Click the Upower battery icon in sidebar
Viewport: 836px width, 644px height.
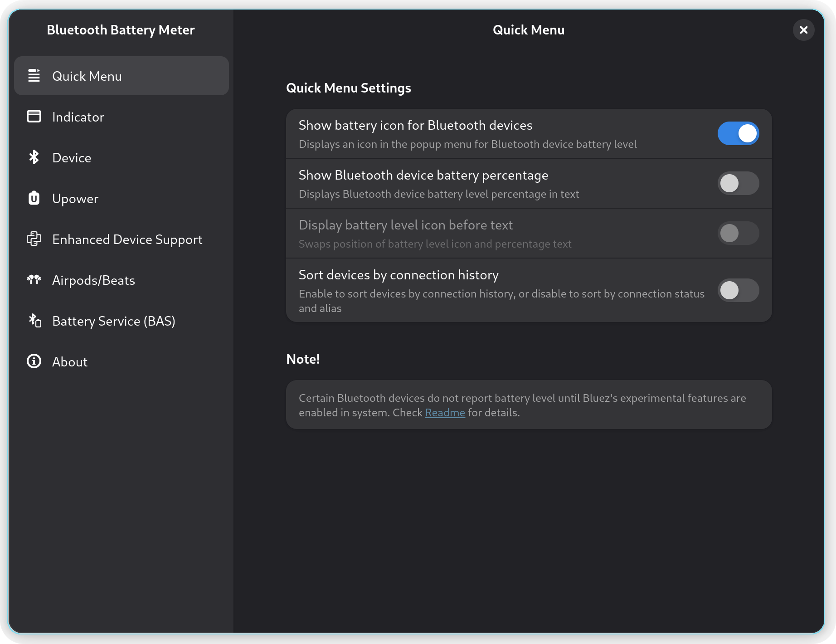[34, 198]
